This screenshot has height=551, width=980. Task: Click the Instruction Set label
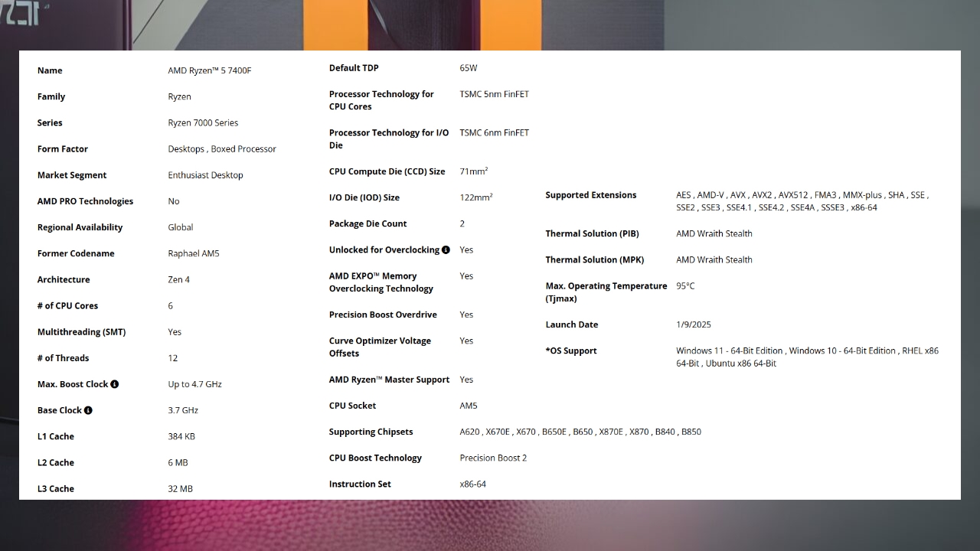point(360,484)
